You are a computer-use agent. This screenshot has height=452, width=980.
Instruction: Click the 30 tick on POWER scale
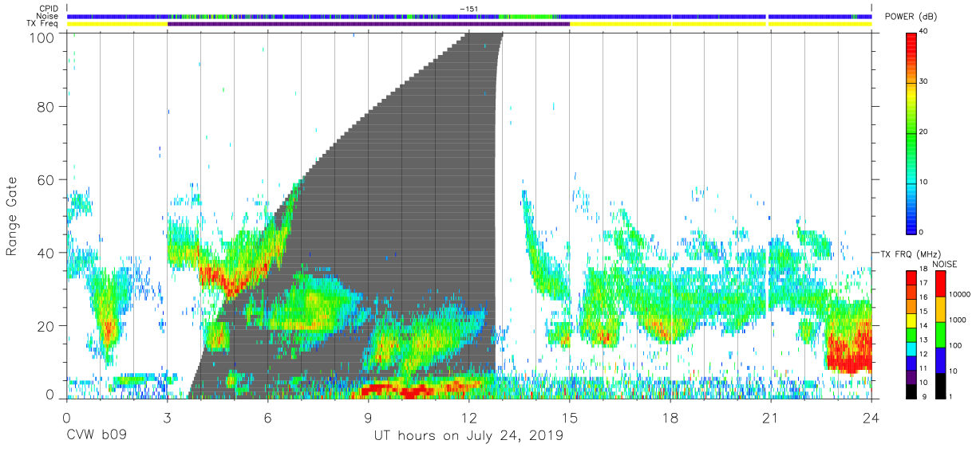click(923, 82)
